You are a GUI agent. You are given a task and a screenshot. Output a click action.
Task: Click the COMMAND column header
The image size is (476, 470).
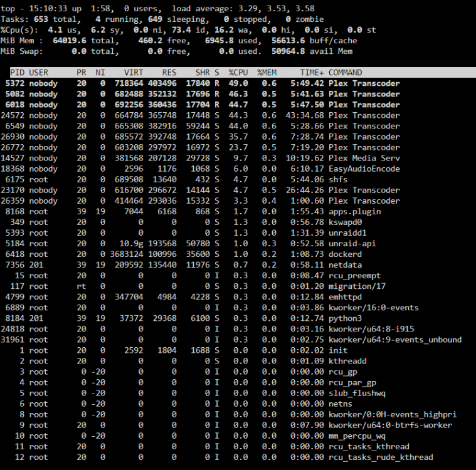(x=345, y=73)
